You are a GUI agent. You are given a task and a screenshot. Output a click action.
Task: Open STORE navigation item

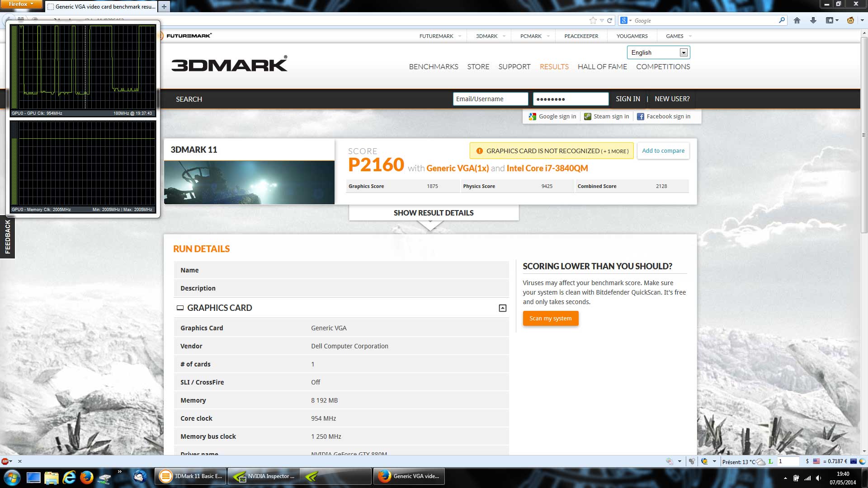(478, 67)
